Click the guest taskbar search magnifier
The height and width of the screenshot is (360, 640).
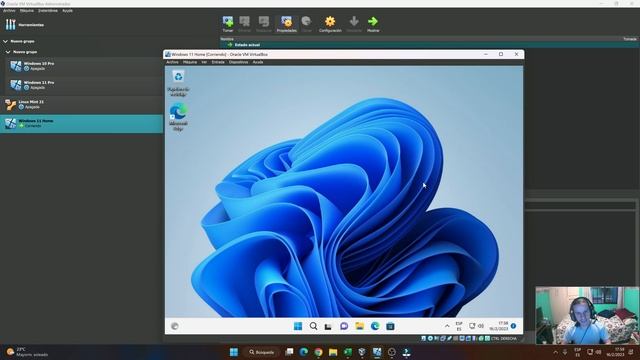coord(313,326)
